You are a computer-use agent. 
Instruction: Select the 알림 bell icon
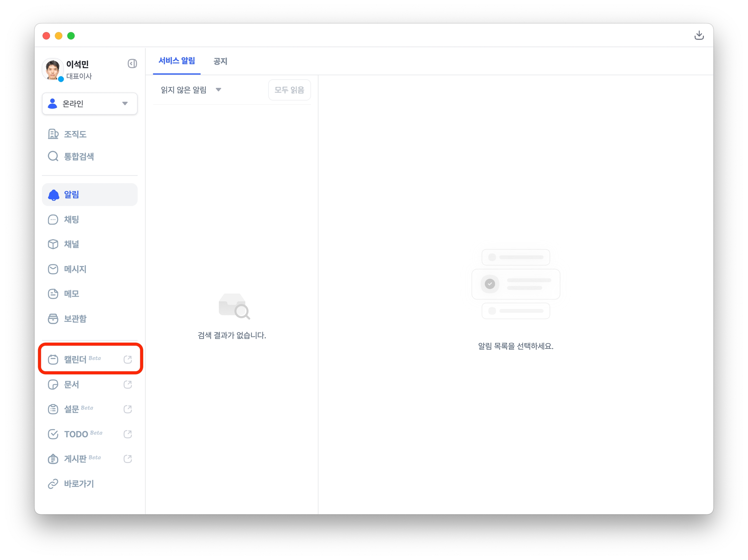coord(54,195)
